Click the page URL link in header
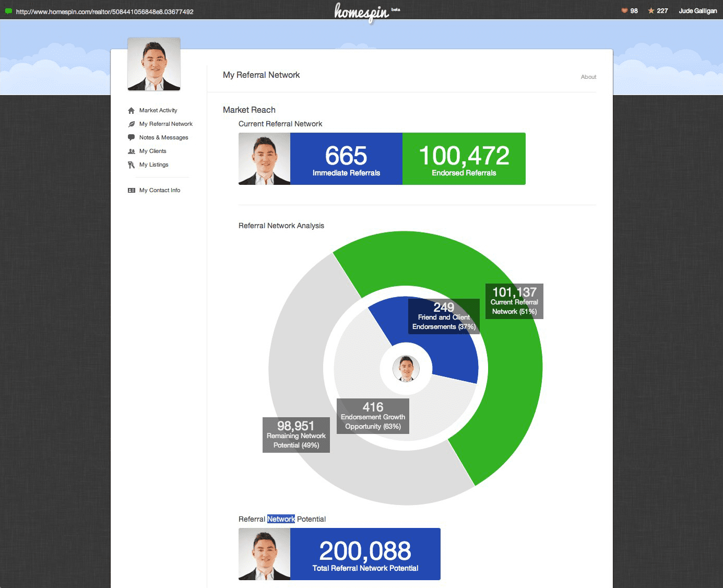This screenshot has height=588, width=723. (104, 11)
